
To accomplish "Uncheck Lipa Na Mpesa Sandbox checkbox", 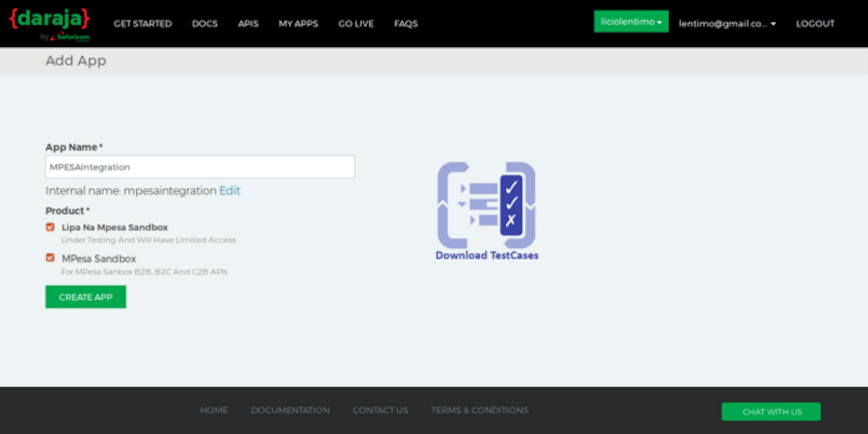I will 50,227.
